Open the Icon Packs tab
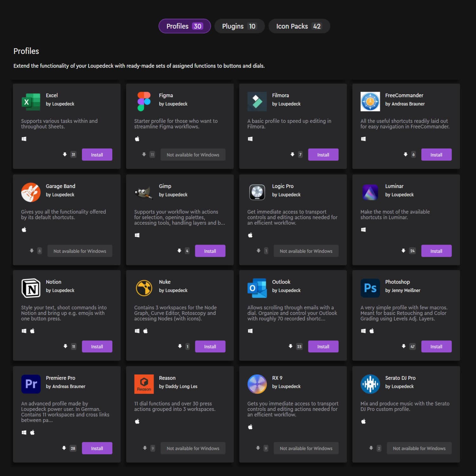 tap(299, 26)
